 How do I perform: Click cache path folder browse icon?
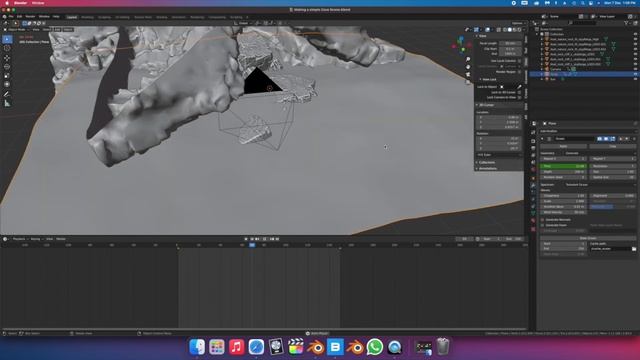click(x=633, y=249)
